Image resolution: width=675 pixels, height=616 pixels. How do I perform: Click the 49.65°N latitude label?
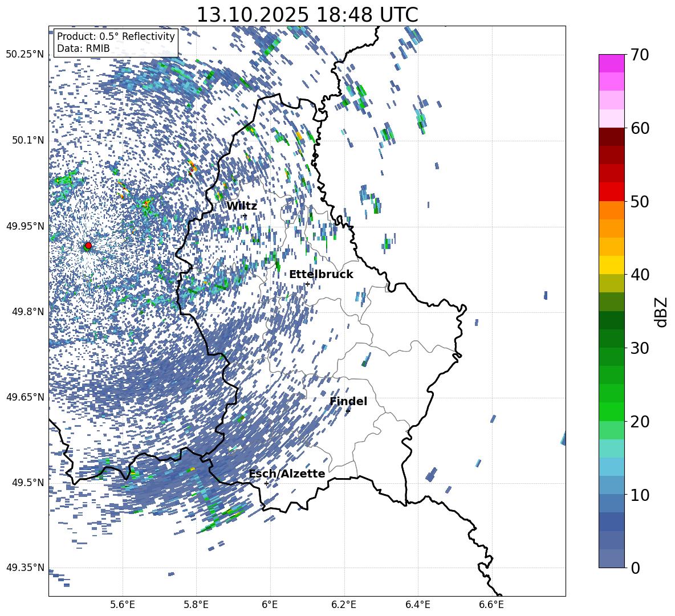point(25,397)
